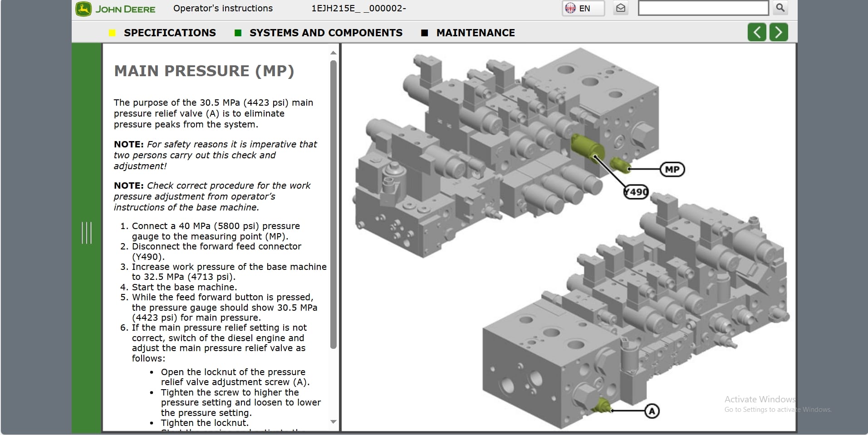Open the SPECIFICATIONS section

coord(170,33)
